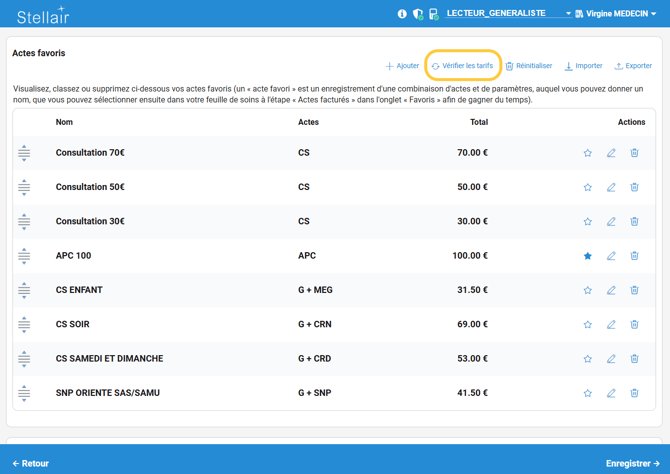Delete the Consultation 30€ entry
670x474 pixels.
coord(634,222)
